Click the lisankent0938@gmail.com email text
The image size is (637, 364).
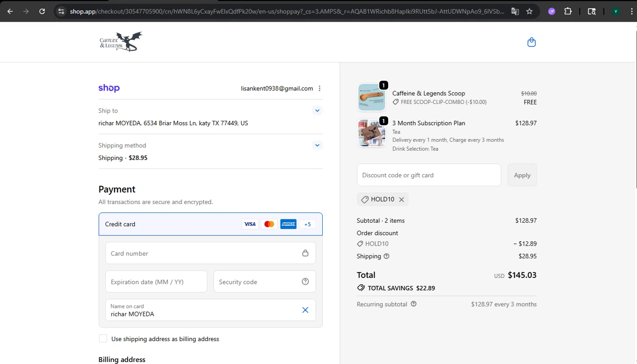click(x=277, y=88)
